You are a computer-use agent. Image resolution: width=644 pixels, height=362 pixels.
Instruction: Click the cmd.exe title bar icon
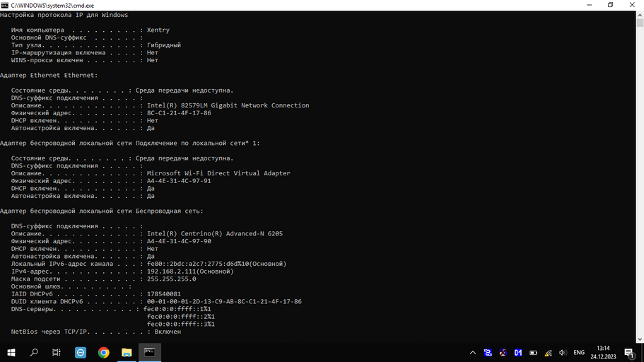pyautogui.click(x=4, y=6)
